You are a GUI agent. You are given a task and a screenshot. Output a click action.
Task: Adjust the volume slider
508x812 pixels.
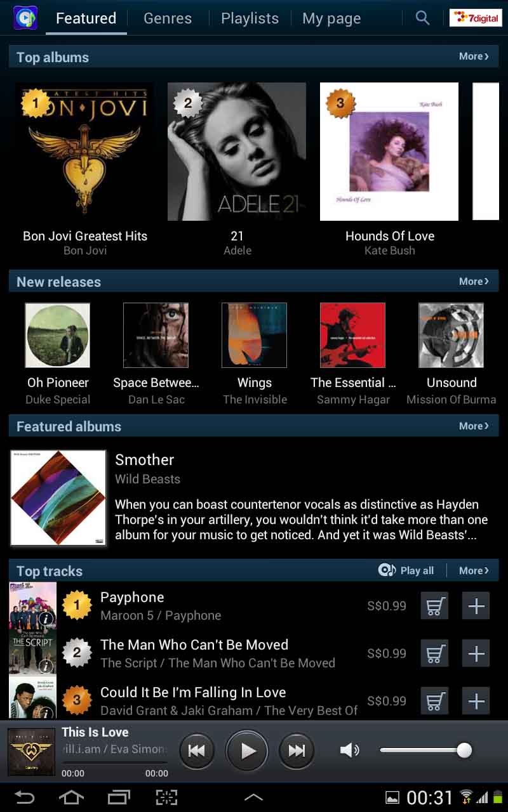[425, 750]
